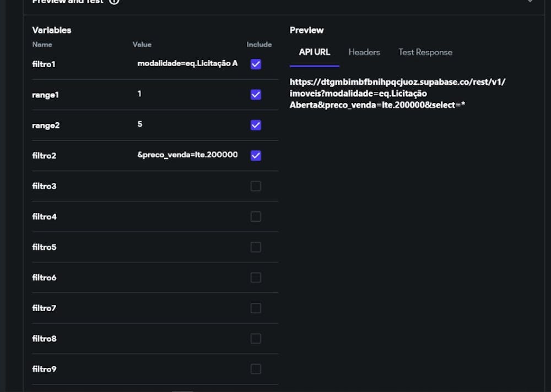Switch to the Headers tab
551x392 pixels.
(364, 52)
